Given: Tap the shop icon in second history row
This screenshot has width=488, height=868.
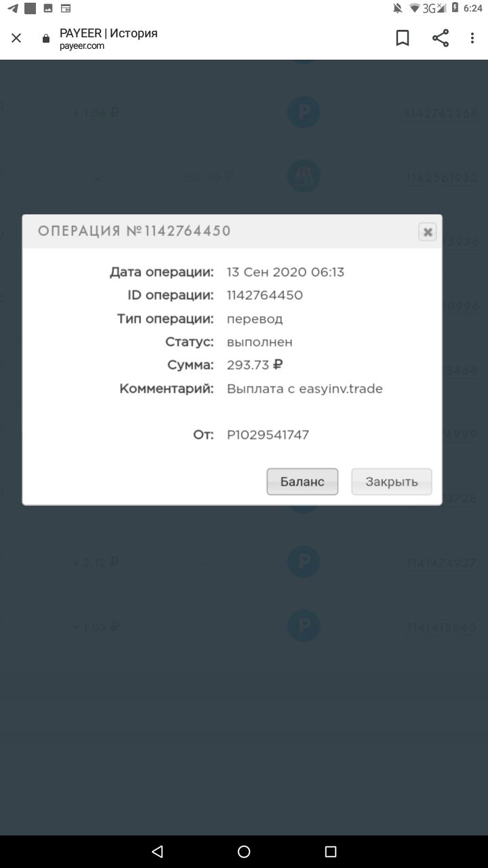Looking at the screenshot, I should (x=304, y=176).
